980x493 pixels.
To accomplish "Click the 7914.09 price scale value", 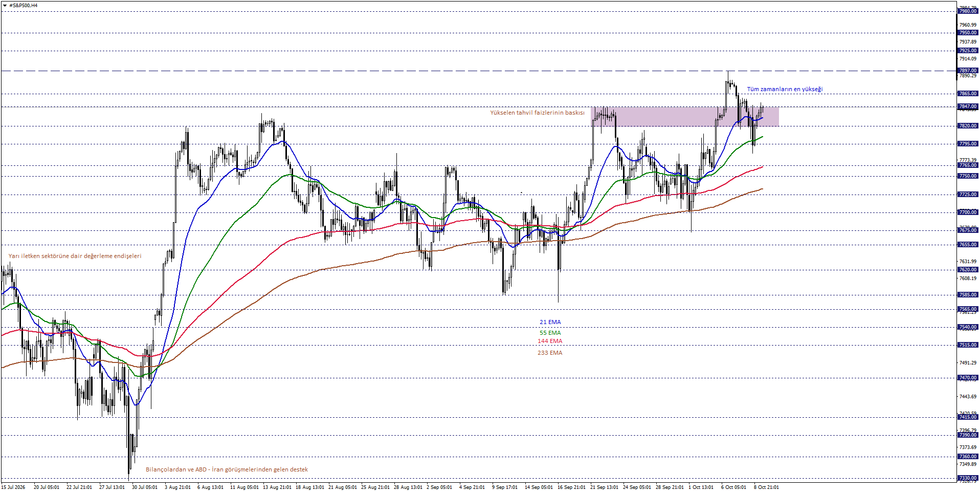I will [968, 59].
